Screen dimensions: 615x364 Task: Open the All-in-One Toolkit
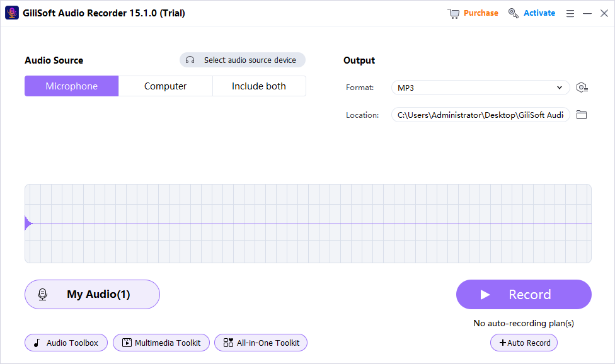(x=261, y=343)
